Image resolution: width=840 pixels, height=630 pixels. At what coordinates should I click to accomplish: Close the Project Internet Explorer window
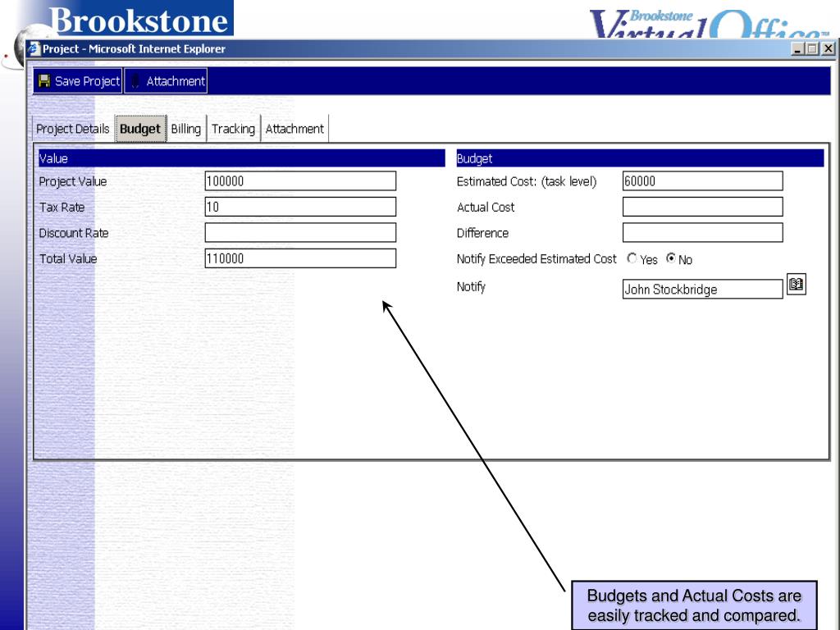828,48
